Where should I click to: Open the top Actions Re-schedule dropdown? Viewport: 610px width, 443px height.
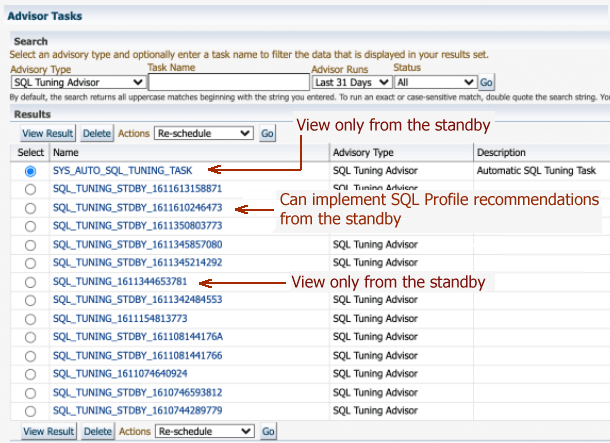[x=204, y=133]
